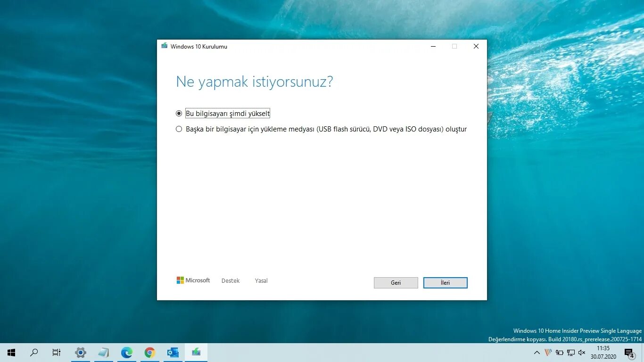This screenshot has width=644, height=362.
Task: Open the Destek link
Action: coord(231,281)
